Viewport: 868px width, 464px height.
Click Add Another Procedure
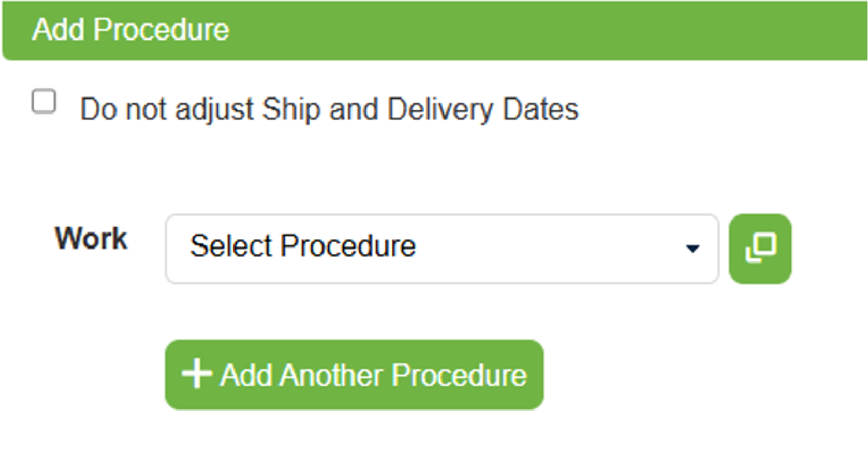click(x=354, y=374)
